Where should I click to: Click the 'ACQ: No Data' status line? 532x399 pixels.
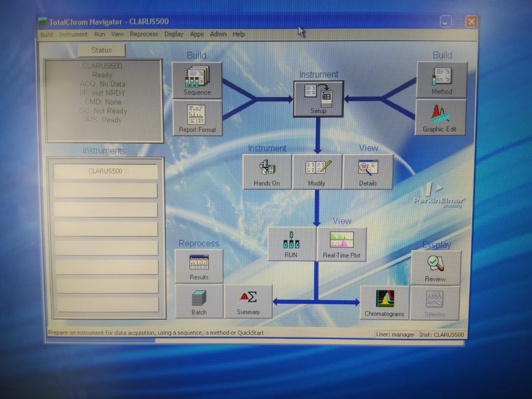[102, 84]
